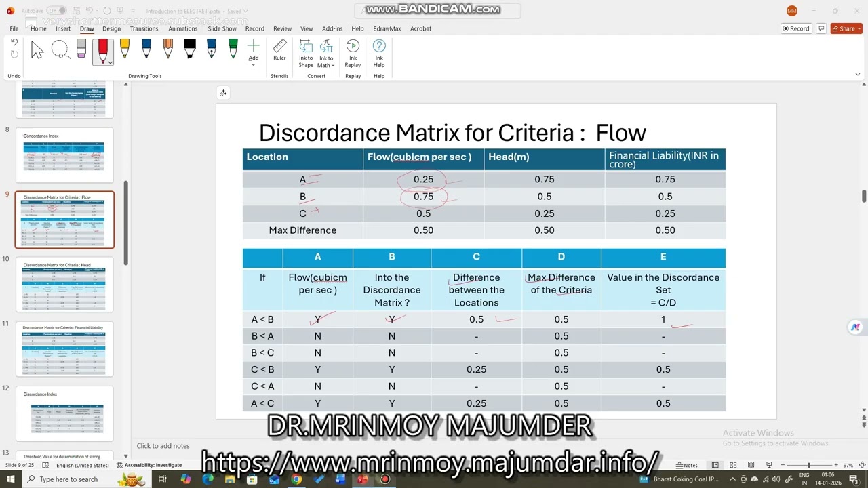Pick the yellow pen

(125, 49)
